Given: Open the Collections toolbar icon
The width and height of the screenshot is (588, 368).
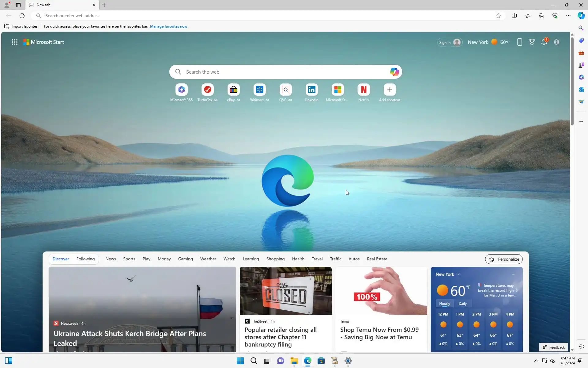Looking at the screenshot, I should click(x=541, y=16).
